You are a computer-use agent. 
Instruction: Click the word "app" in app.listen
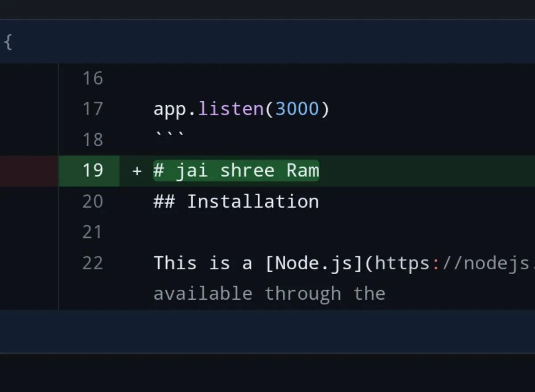(x=170, y=109)
